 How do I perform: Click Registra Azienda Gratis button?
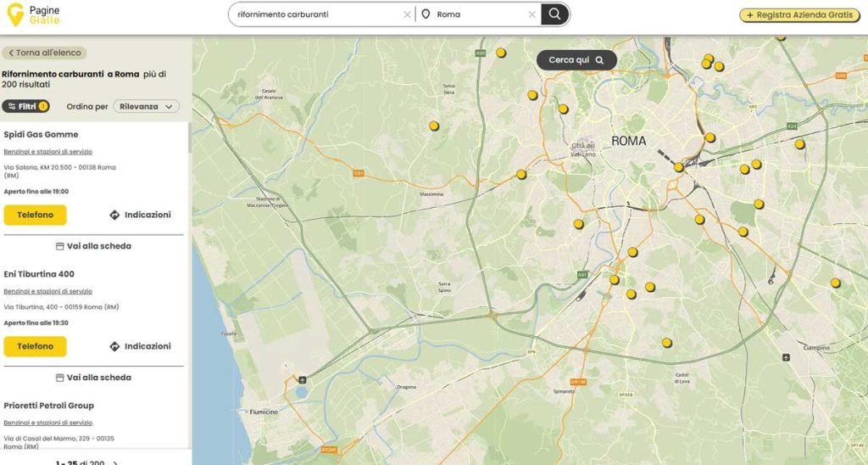point(799,15)
